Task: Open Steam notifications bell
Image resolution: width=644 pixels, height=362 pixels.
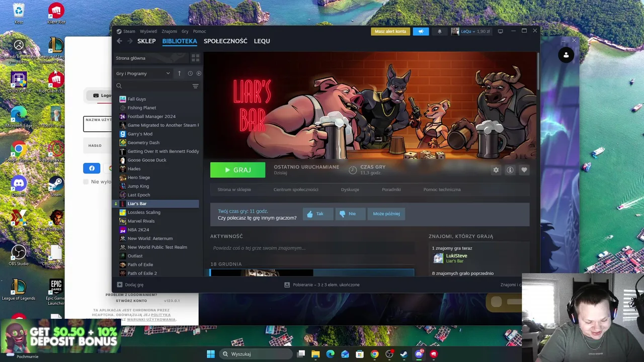Action: [439, 31]
